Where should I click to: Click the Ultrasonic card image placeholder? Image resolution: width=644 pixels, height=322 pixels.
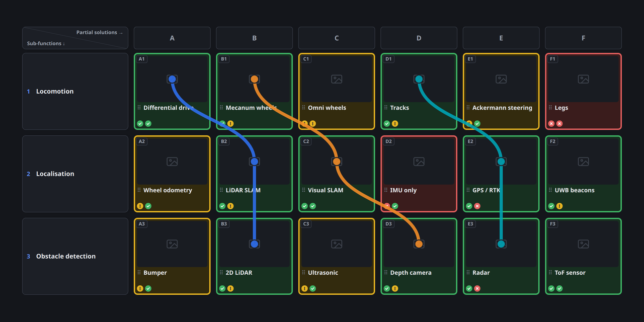(337, 244)
